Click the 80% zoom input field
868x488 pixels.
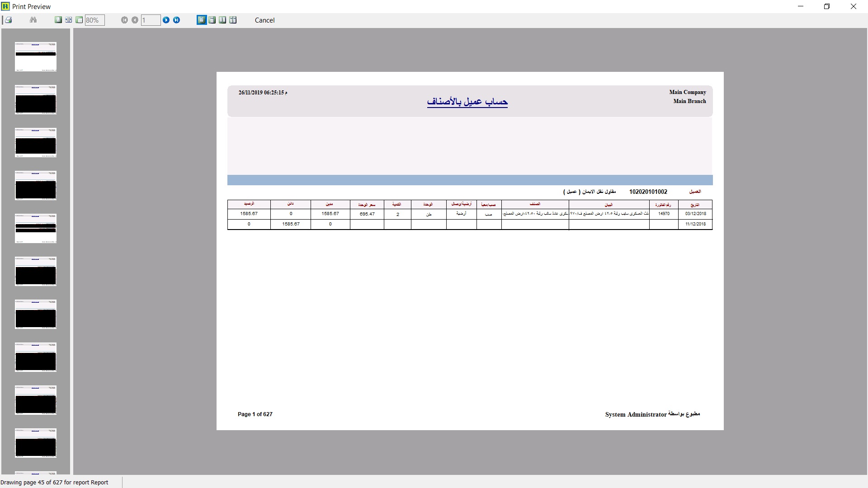click(x=95, y=20)
